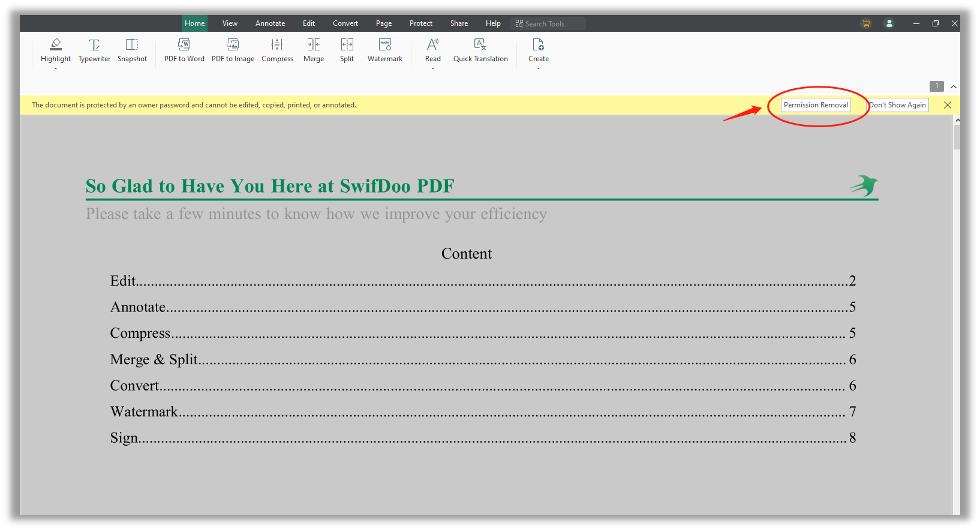The width and height of the screenshot is (980, 531).
Task: Open the Watermark tool
Action: coord(385,50)
